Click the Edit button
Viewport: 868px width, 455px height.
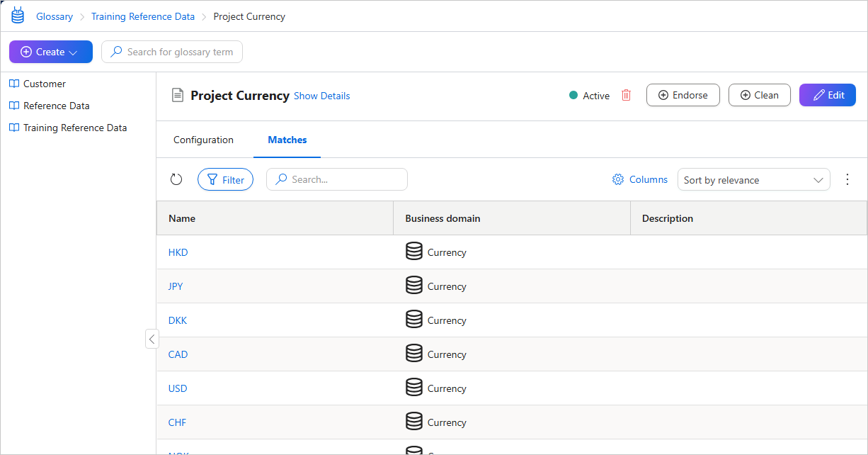828,95
